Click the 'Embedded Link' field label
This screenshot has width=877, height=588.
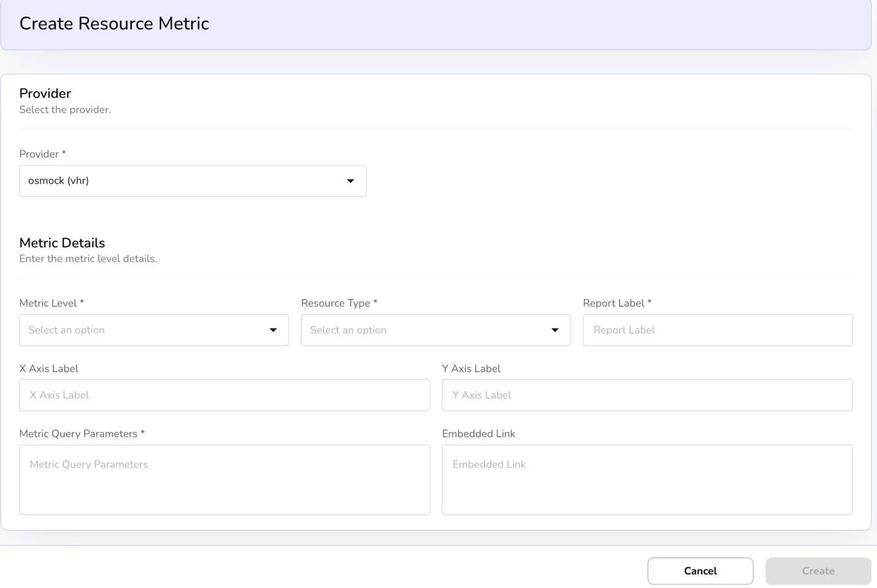(478, 434)
